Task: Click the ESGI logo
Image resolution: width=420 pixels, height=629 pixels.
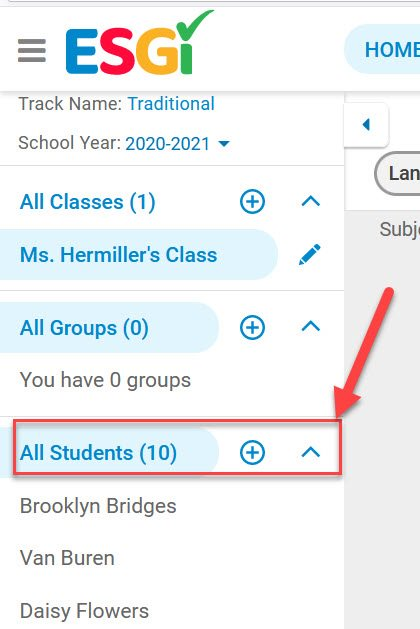Action: [x=139, y=43]
